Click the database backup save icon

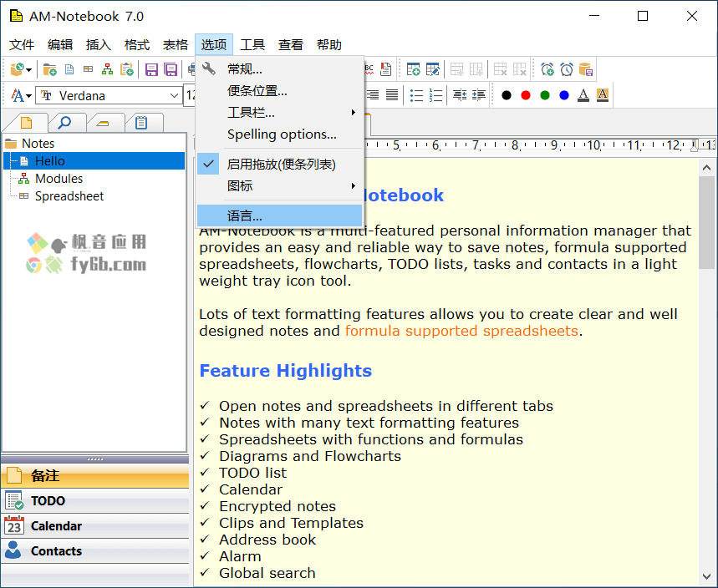click(586, 69)
